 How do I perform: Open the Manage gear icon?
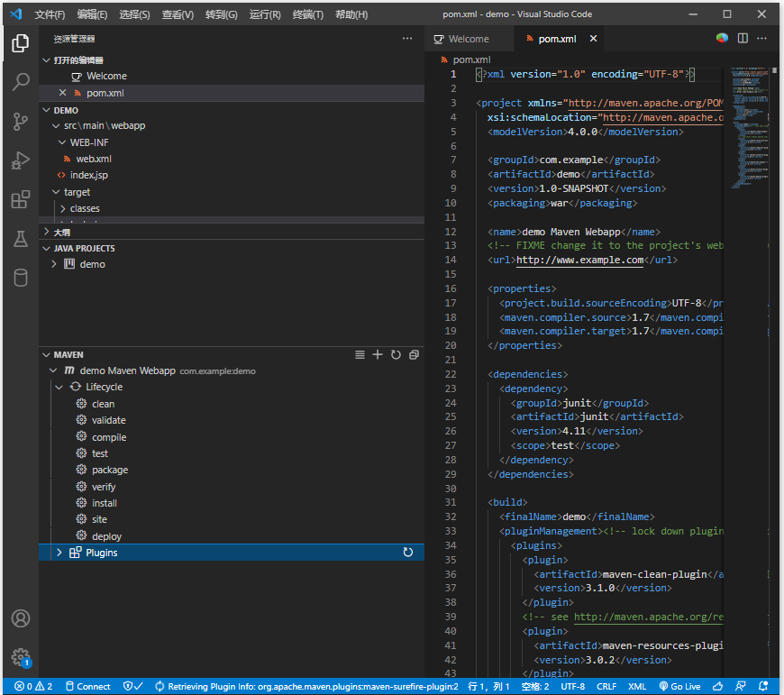point(21,657)
